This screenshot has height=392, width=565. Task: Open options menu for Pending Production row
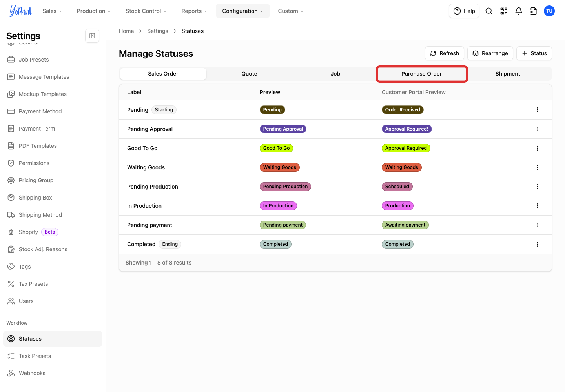538,187
